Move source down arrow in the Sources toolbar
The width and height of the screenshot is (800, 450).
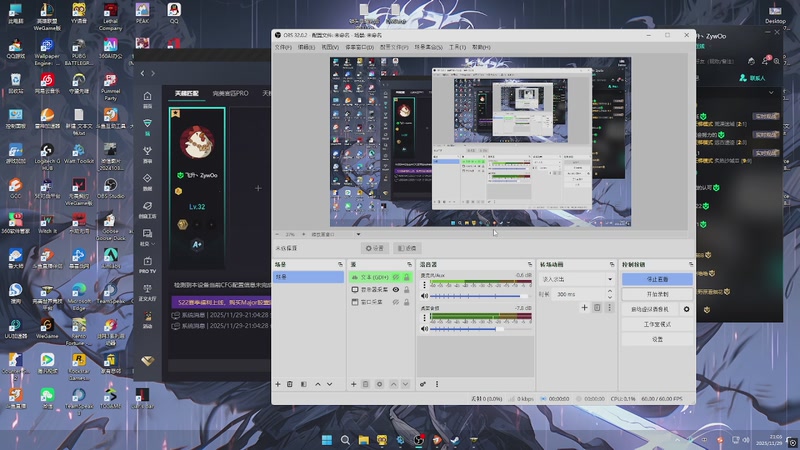405,384
